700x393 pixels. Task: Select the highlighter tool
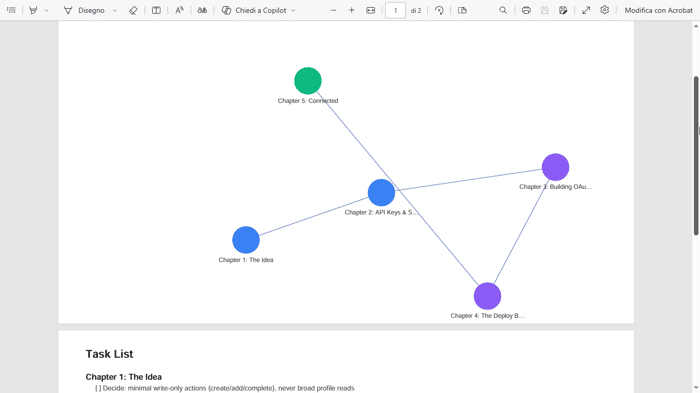(x=33, y=10)
